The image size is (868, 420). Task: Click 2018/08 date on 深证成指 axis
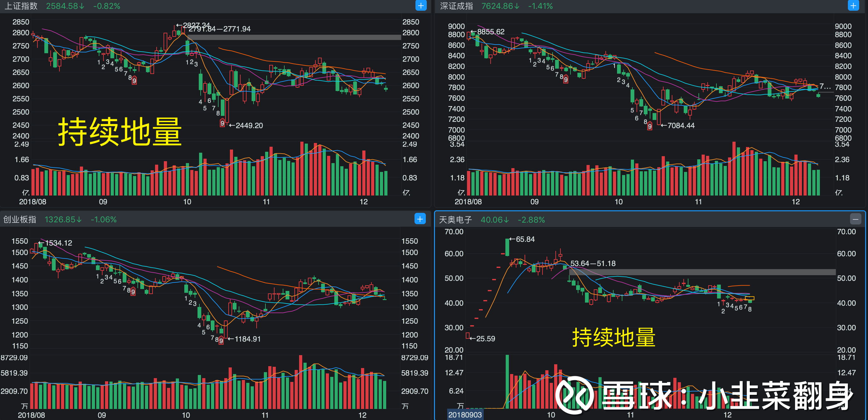click(x=468, y=202)
